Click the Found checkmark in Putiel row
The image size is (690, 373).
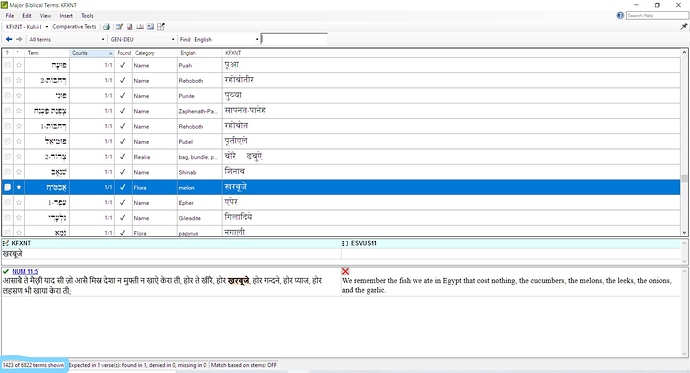(123, 141)
